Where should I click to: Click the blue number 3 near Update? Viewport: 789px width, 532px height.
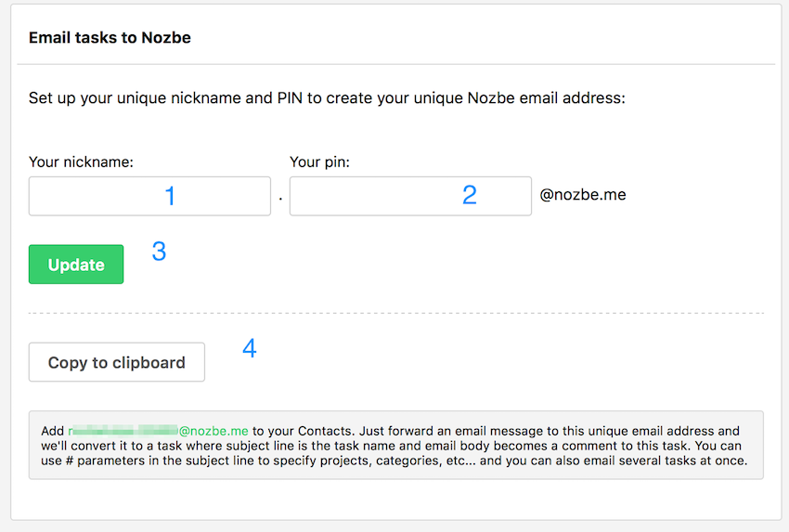point(159,252)
